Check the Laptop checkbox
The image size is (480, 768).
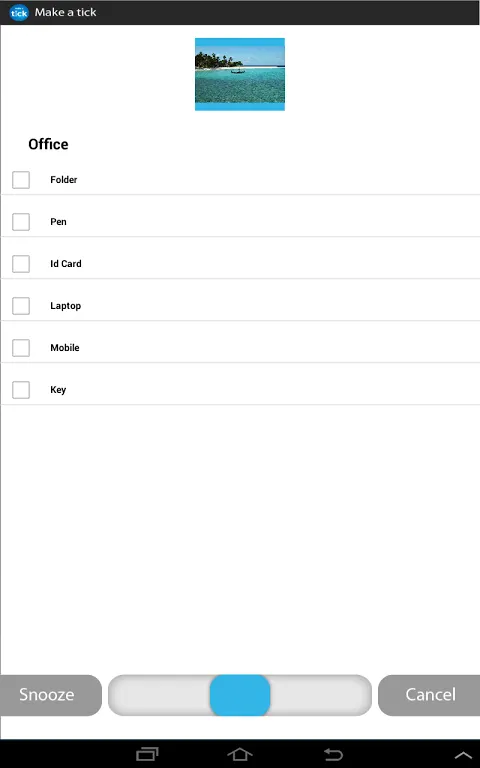click(x=21, y=306)
